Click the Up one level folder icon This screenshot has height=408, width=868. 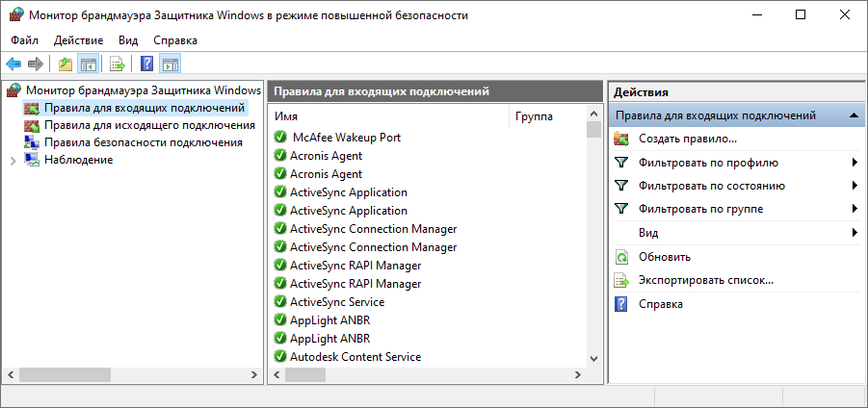point(65,64)
